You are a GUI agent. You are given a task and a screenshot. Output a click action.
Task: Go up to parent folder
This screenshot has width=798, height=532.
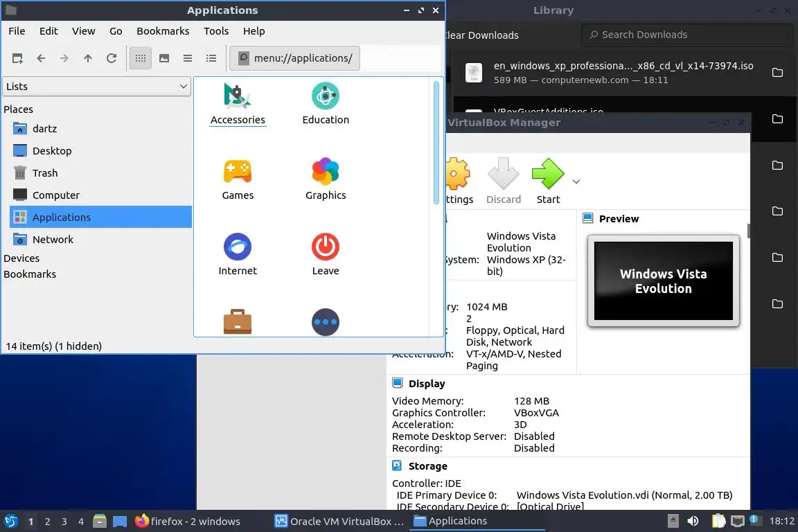point(88,58)
